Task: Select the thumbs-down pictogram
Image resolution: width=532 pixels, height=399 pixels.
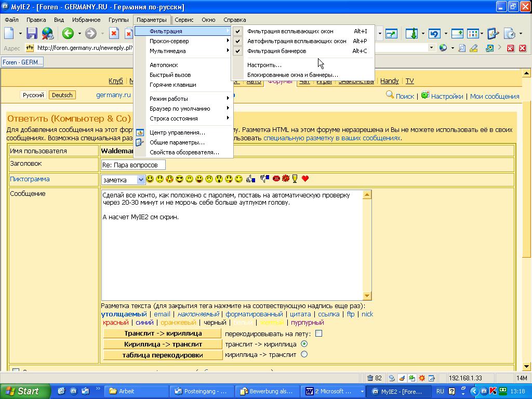Action: tap(264, 179)
